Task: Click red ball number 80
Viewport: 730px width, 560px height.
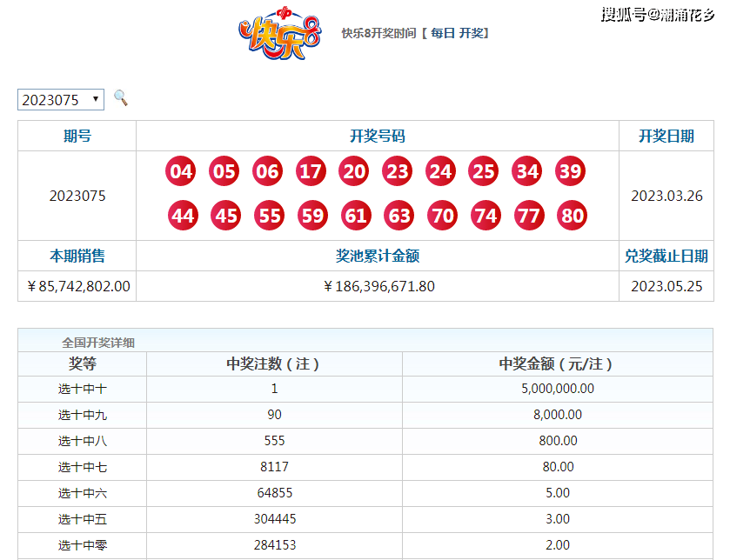Action: (573, 216)
